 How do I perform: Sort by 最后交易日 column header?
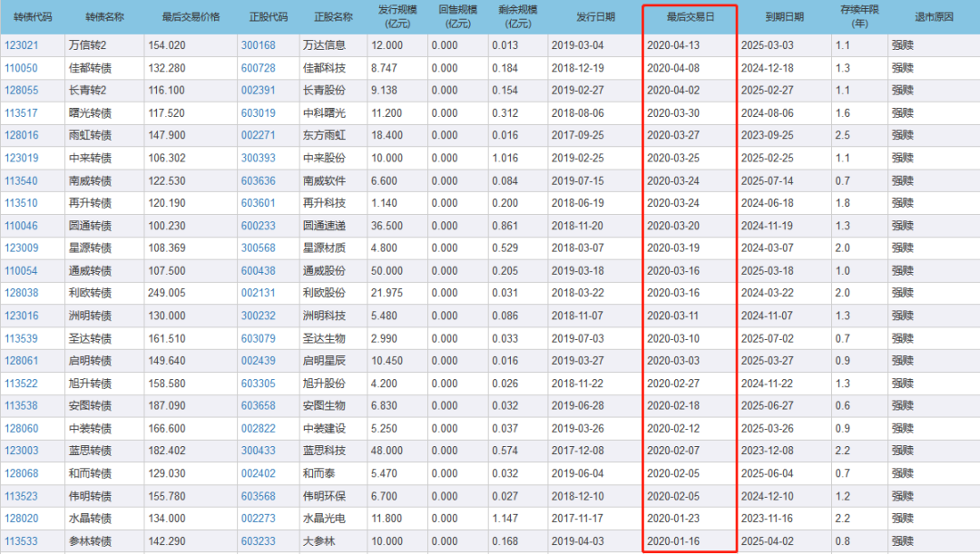[x=690, y=17]
